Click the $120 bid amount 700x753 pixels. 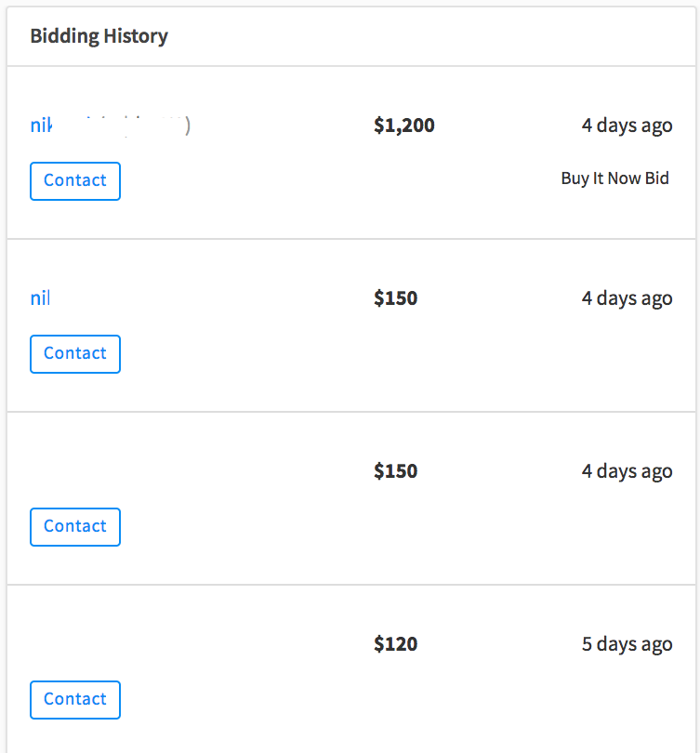(x=395, y=644)
